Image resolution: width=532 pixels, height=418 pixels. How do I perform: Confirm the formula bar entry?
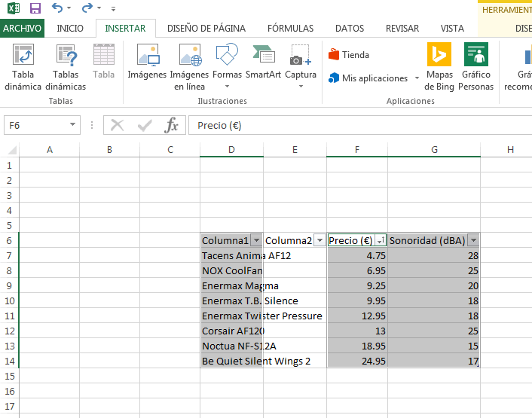click(x=145, y=126)
